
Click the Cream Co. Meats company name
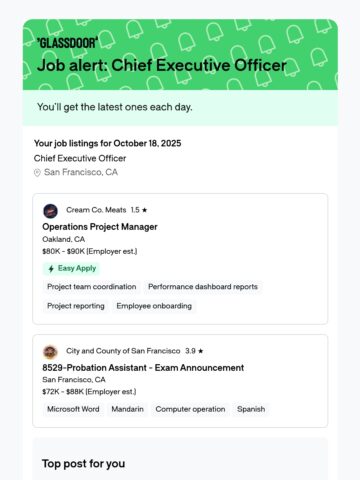(96, 210)
